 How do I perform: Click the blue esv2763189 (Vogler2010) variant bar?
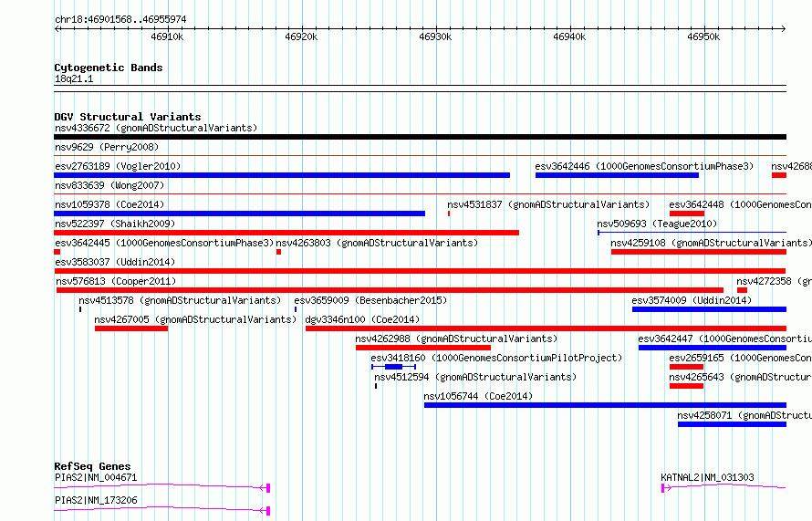tap(282, 175)
